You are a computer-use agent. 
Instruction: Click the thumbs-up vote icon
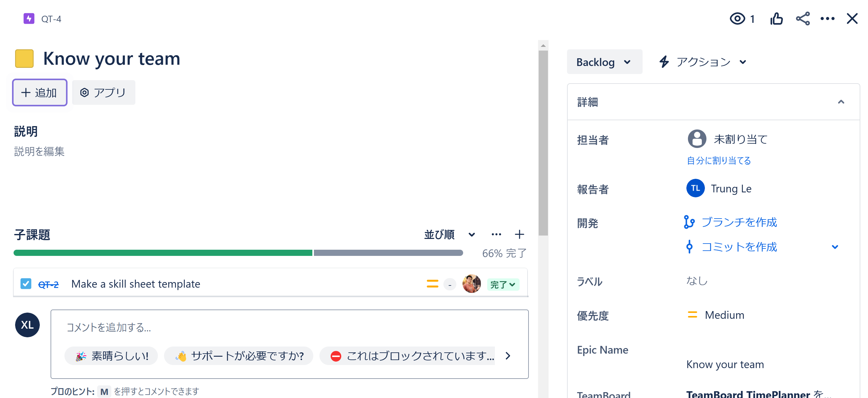click(x=776, y=18)
